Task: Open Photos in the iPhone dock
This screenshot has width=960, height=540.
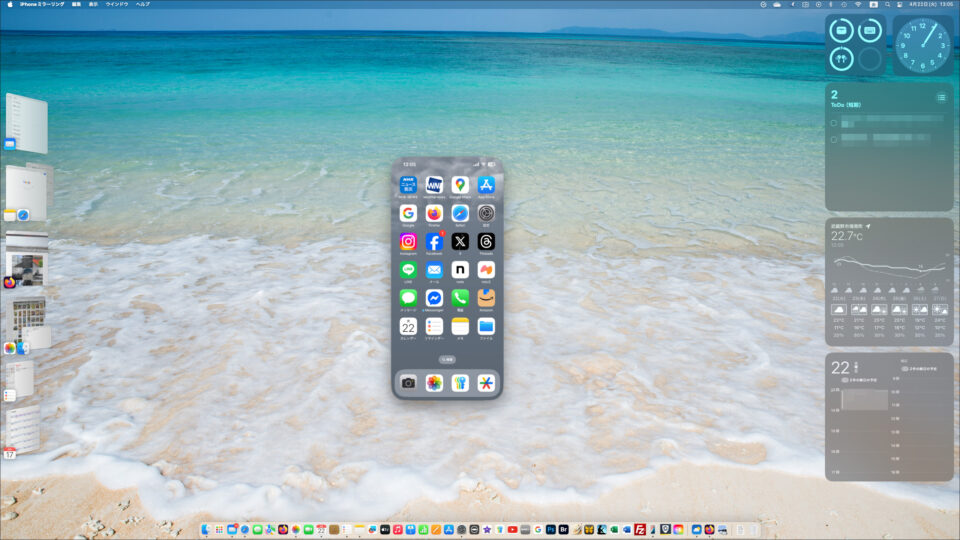Action: [x=434, y=383]
